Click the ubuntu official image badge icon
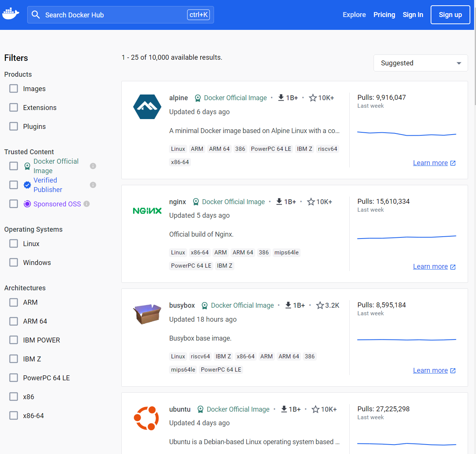The image size is (476, 454). pyautogui.click(x=200, y=409)
